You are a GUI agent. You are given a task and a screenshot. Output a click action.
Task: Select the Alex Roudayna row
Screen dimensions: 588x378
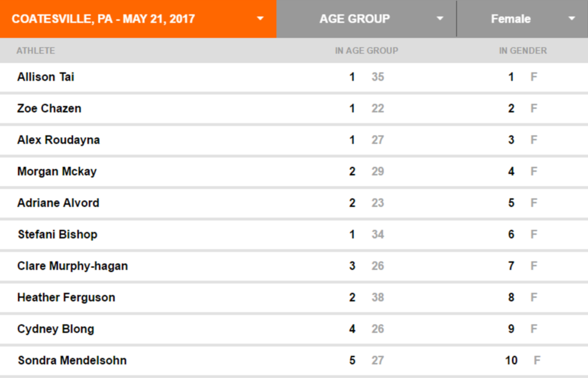click(294, 140)
